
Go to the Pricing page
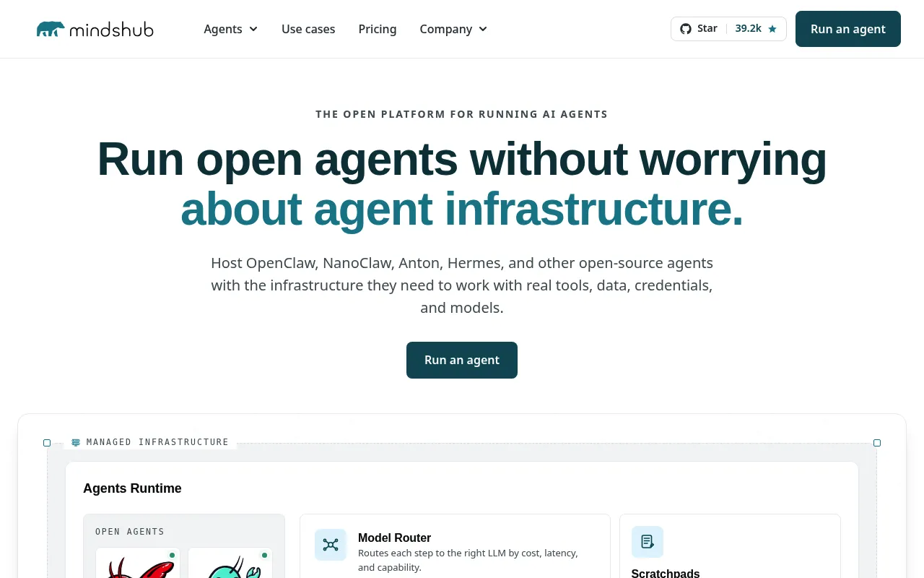(x=378, y=29)
